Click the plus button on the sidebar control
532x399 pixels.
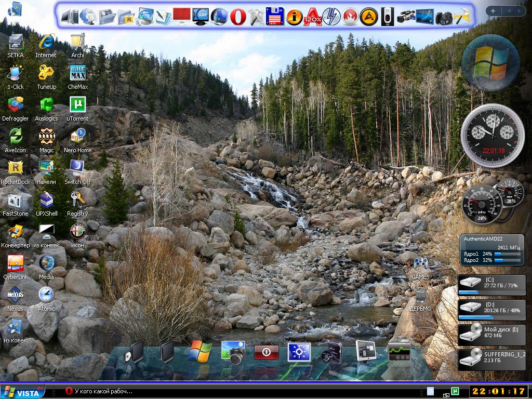pyautogui.click(x=493, y=10)
